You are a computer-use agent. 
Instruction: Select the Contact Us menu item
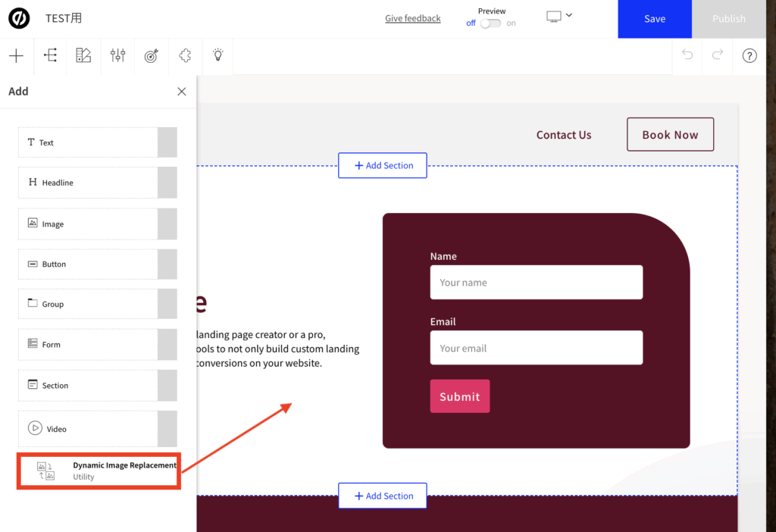point(563,135)
